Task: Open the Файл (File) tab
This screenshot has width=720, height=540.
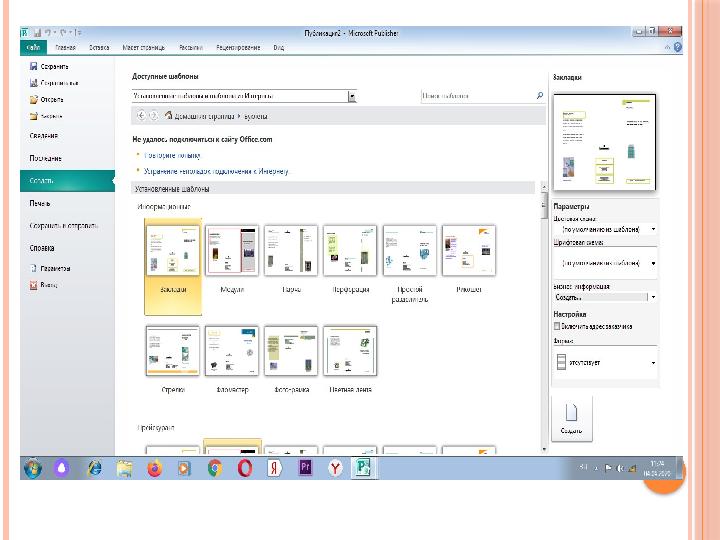Action: (34, 47)
